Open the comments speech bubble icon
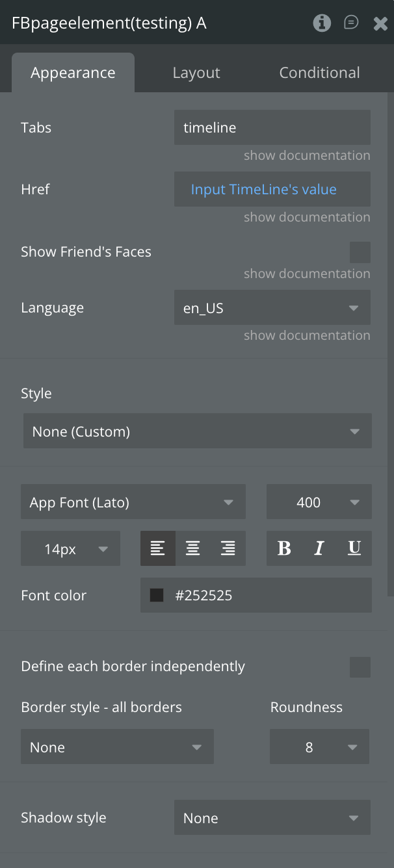This screenshot has width=394, height=868. point(351,23)
